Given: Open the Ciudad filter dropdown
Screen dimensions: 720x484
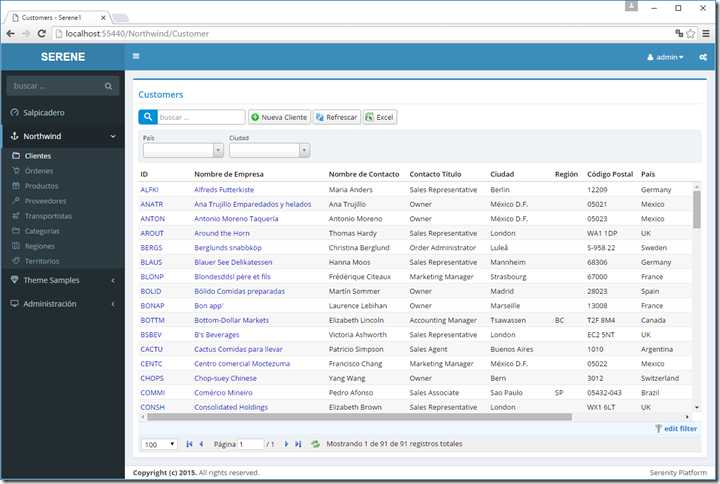Looking at the screenshot, I should click(x=270, y=150).
